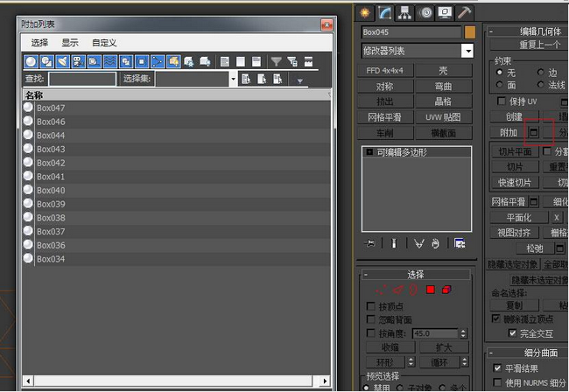Select Element sub-object level icon
Screen dimensions: 569x392
point(446,290)
